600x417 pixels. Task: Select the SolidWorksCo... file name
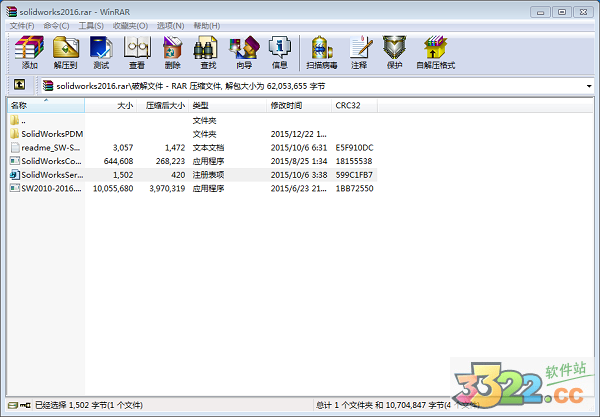[x=51, y=161]
